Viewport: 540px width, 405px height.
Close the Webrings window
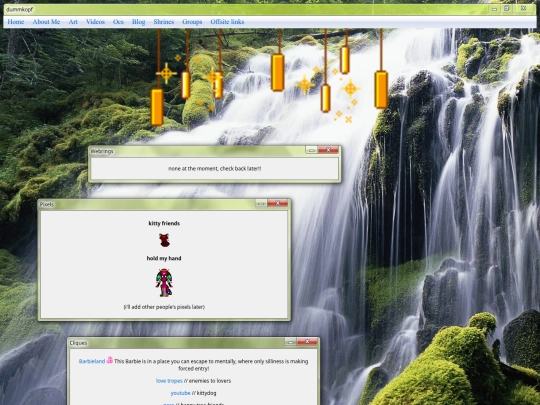[x=328, y=150]
